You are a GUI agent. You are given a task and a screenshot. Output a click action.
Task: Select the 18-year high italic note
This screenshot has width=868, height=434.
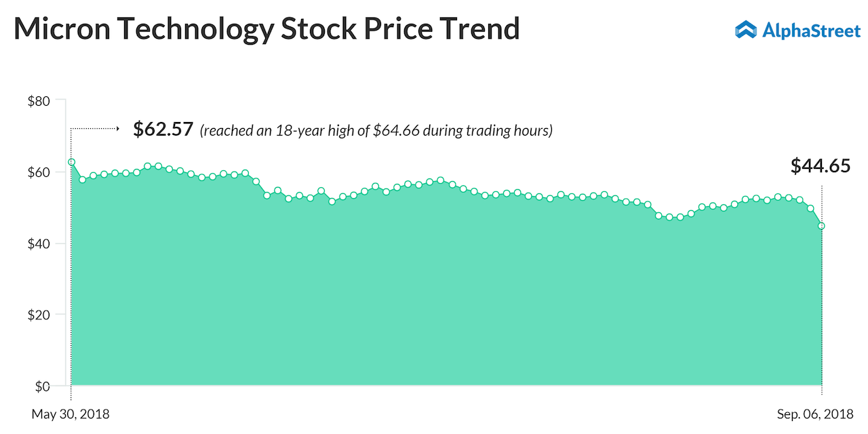click(x=376, y=130)
